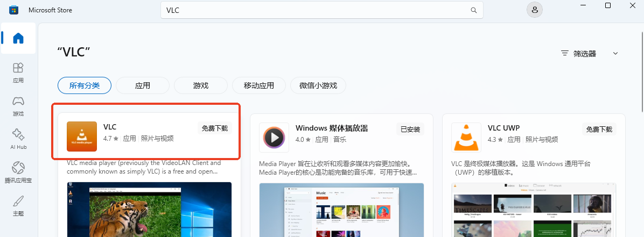
Task: Click the VLC app title text
Action: [x=110, y=127]
